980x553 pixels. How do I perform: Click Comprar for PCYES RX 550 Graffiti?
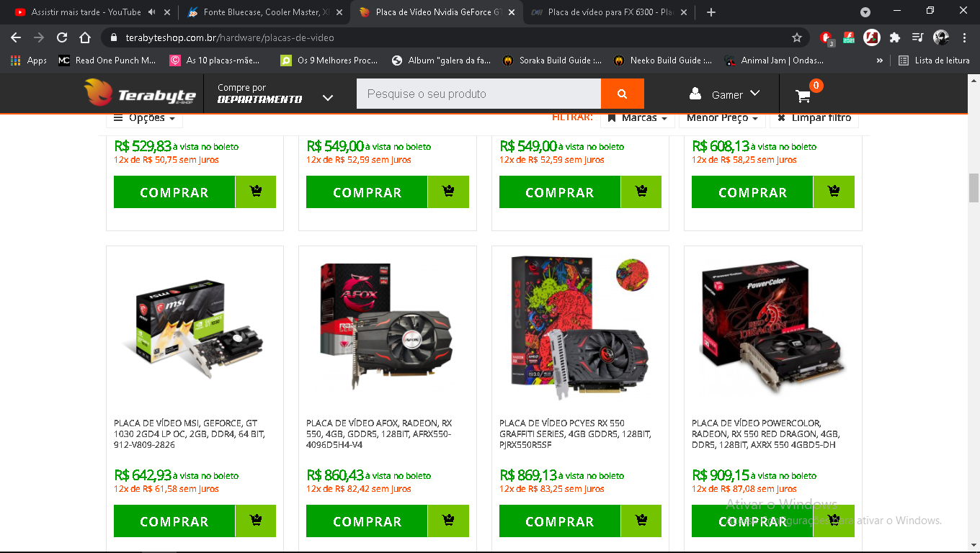point(560,521)
